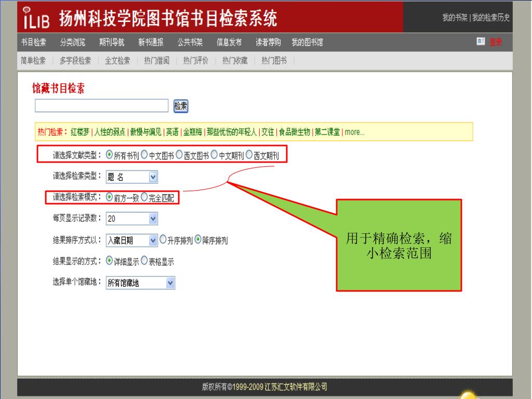532x399 pixels.
Task: Select 详细显示 display mode
Action: click(109, 261)
